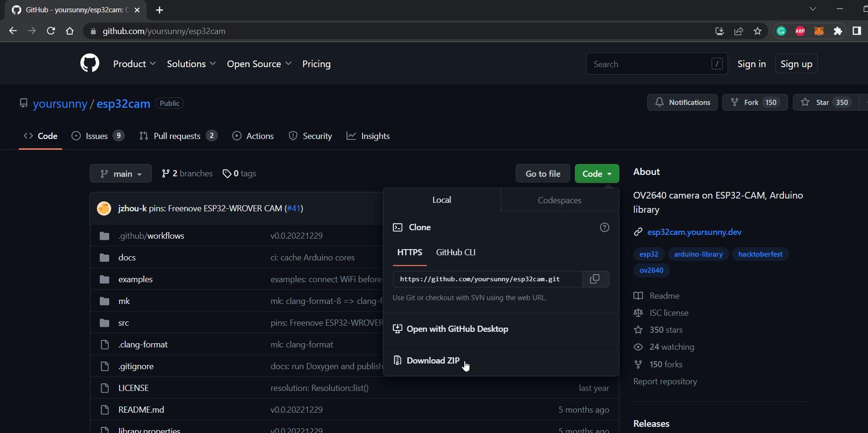Open the Security tab
Viewport: 868px width, 433px height.
pyautogui.click(x=310, y=136)
